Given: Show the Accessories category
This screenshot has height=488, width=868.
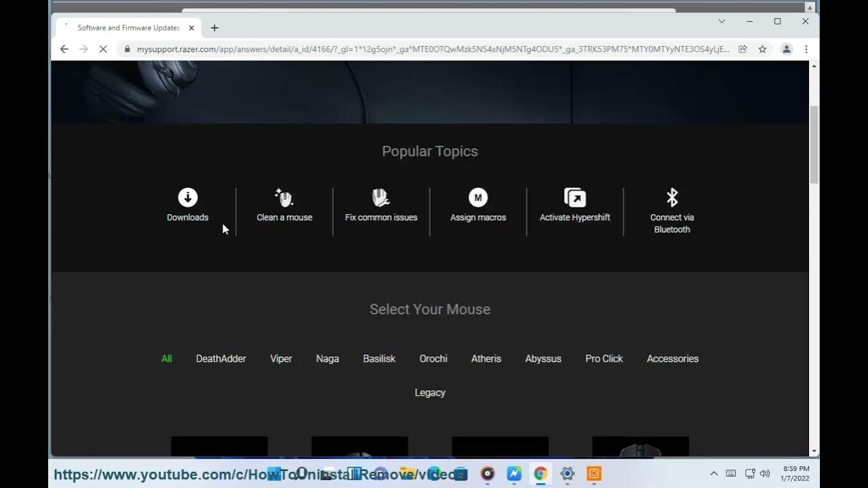Looking at the screenshot, I should pyautogui.click(x=673, y=359).
